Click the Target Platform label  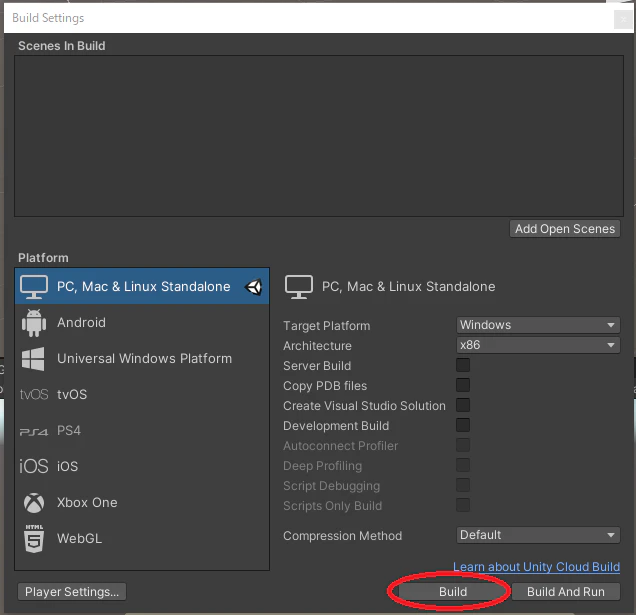[327, 326]
